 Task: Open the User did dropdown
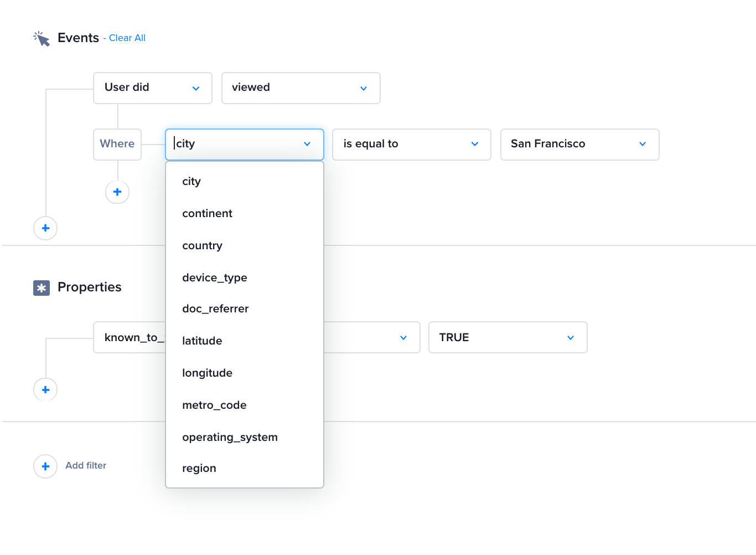[152, 88]
